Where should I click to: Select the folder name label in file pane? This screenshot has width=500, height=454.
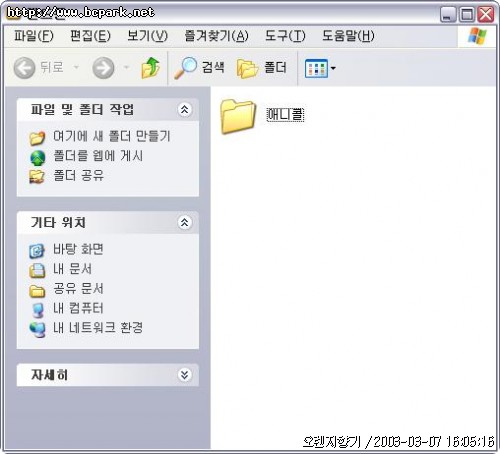click(285, 114)
